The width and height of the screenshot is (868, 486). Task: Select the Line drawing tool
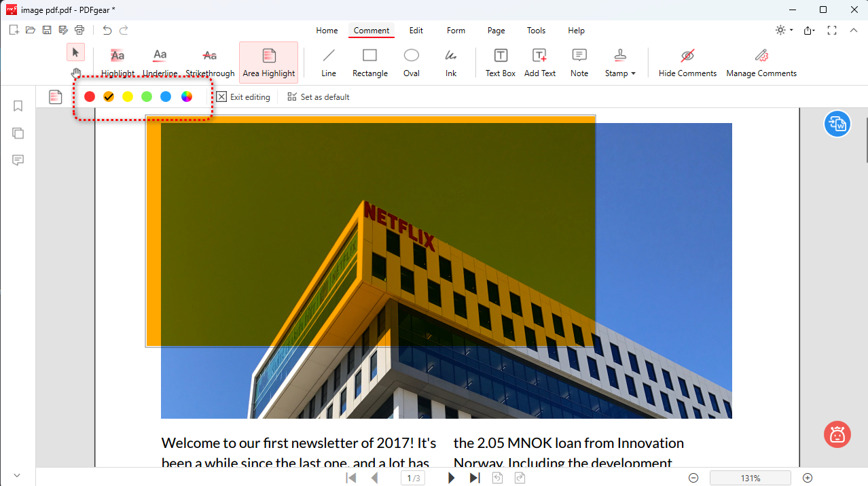(x=329, y=63)
